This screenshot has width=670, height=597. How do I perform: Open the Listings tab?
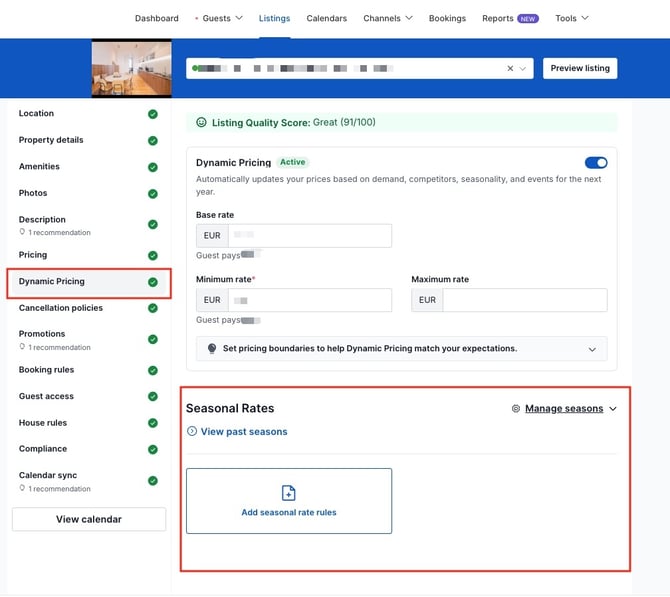point(274,18)
